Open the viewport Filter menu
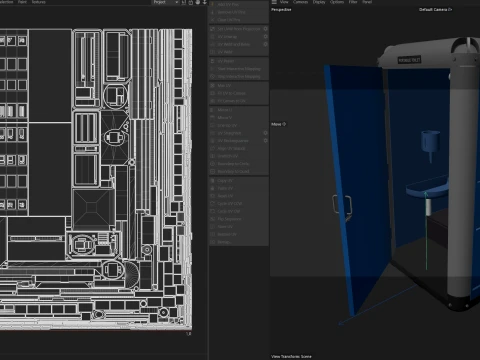Image resolution: width=480 pixels, height=360 pixels. [x=353, y=2]
